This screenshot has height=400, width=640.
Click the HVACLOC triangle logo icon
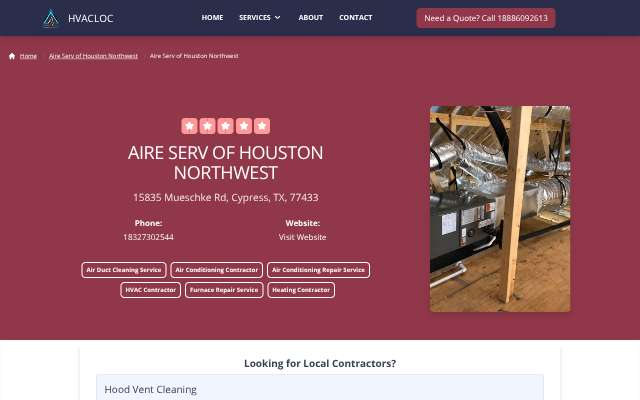[x=51, y=18]
